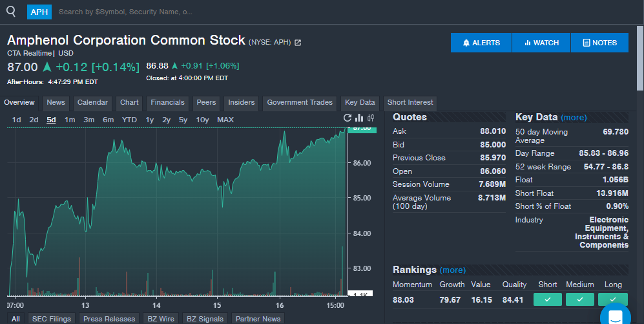Select the All news filter

click(16, 319)
